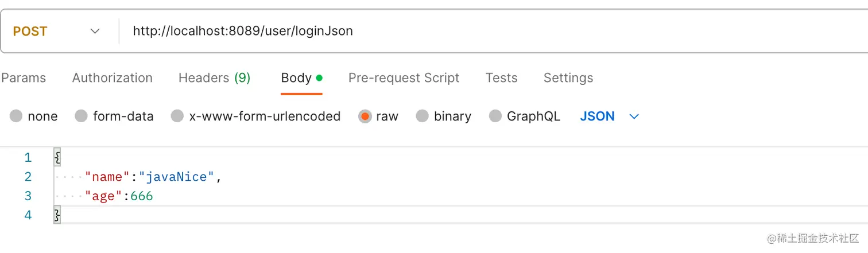Viewport: 868px width, 253px height.
Task: Select the raw radio button
Action: 365,116
